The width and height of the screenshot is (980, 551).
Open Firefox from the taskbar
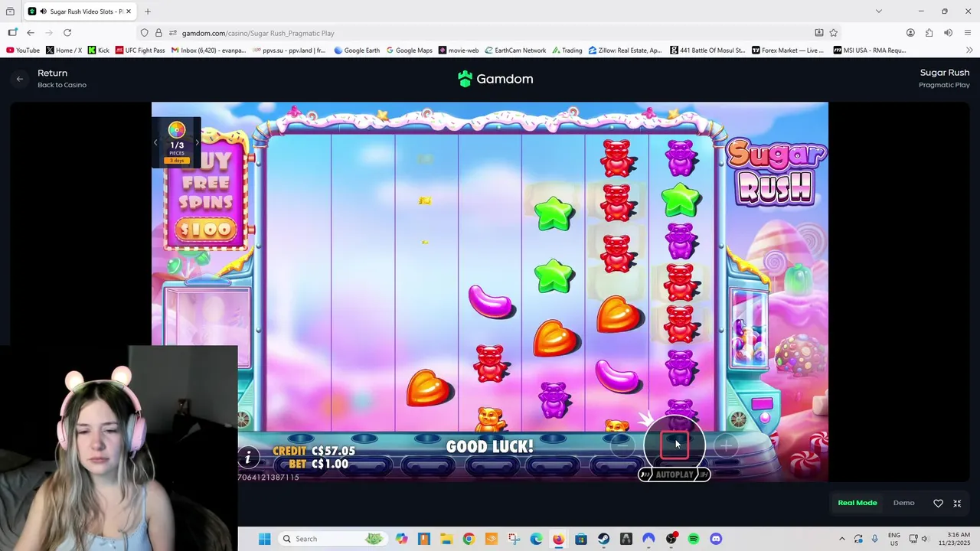coord(558,539)
